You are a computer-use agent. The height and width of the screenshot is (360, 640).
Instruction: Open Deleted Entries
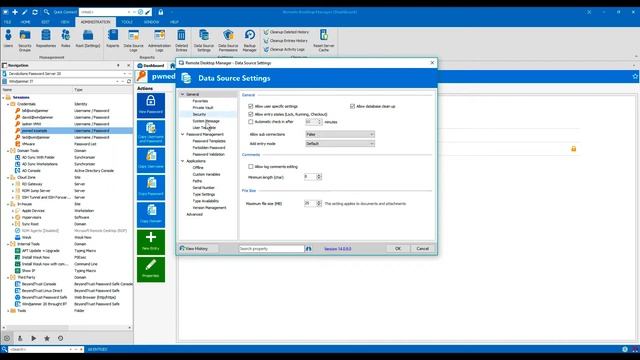coord(181,40)
